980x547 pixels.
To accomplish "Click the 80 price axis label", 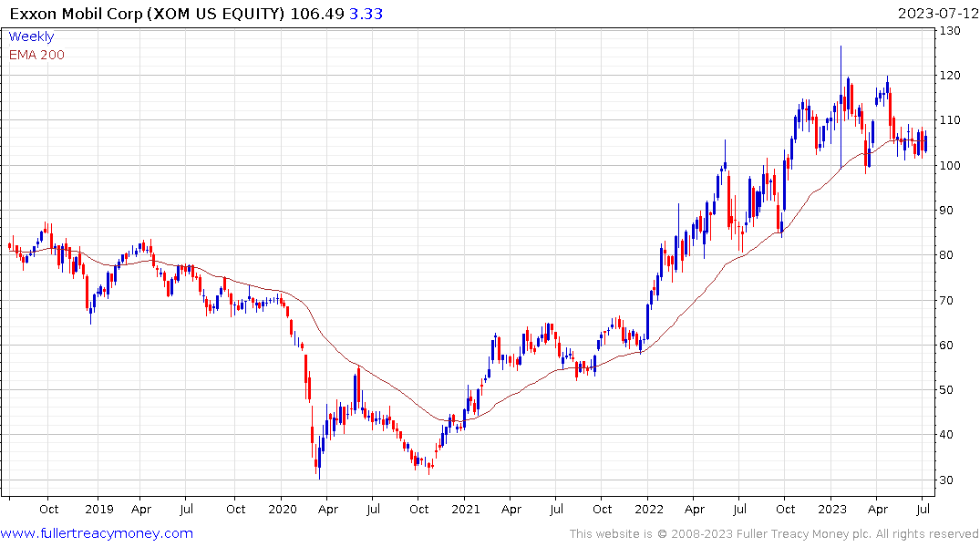I will click(946, 255).
